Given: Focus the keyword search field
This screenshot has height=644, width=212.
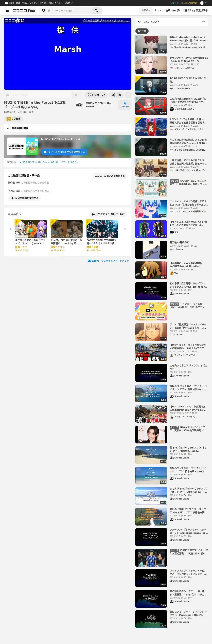Looking at the screenshot, I should point(72,10).
